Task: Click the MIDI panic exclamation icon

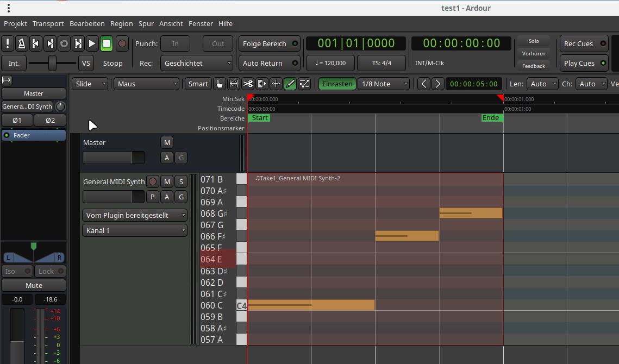Action: click(x=8, y=43)
